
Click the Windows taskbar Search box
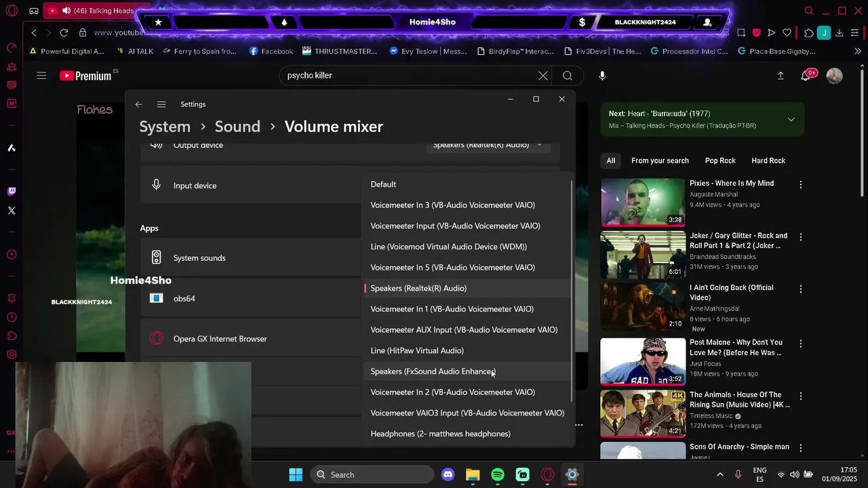click(372, 474)
